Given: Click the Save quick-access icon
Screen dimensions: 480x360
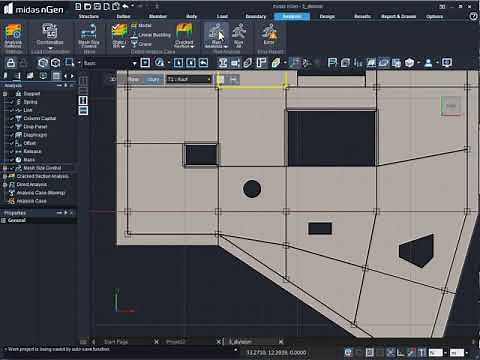Looking at the screenshot, I should (97, 6).
